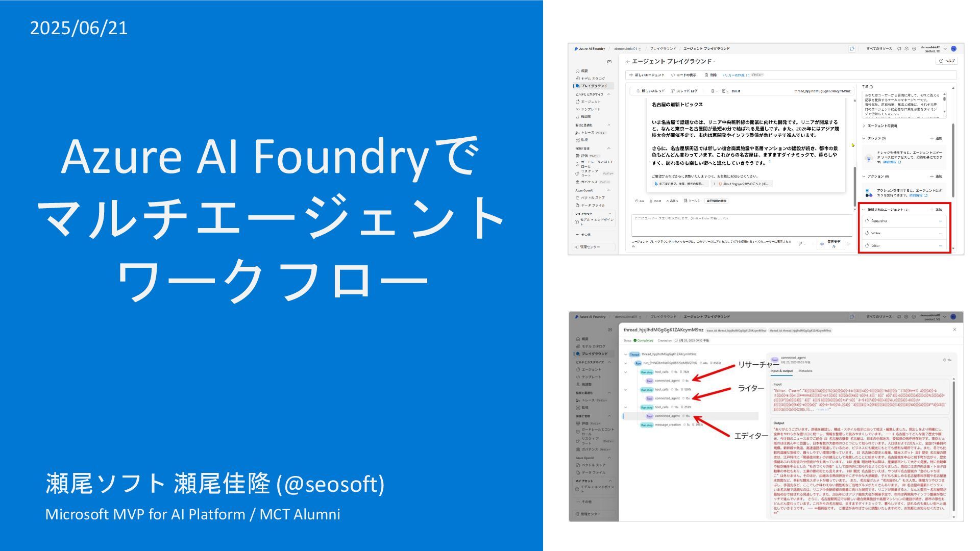Select the tool_calls Run step with 1297t
The image size is (980, 551).
point(667,390)
